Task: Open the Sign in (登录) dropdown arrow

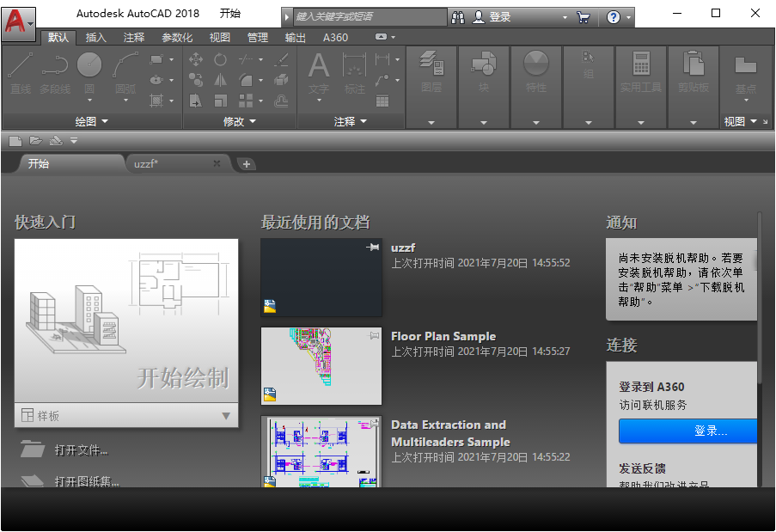Action: pyautogui.click(x=565, y=17)
